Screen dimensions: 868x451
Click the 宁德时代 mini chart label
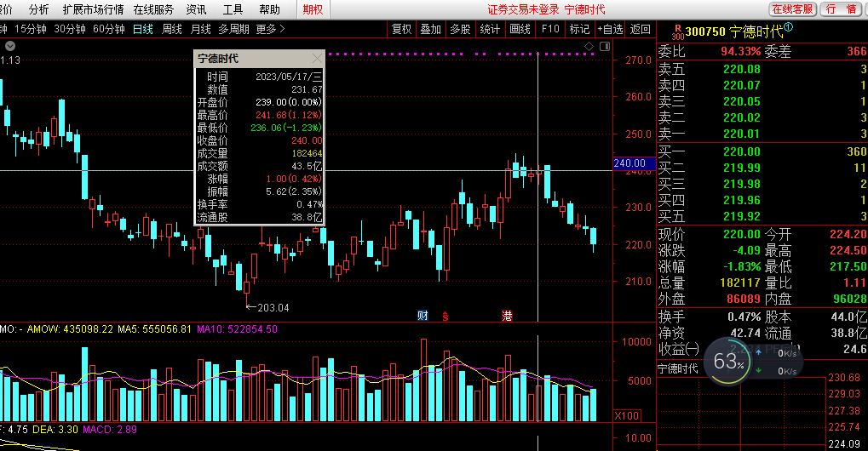677,368
